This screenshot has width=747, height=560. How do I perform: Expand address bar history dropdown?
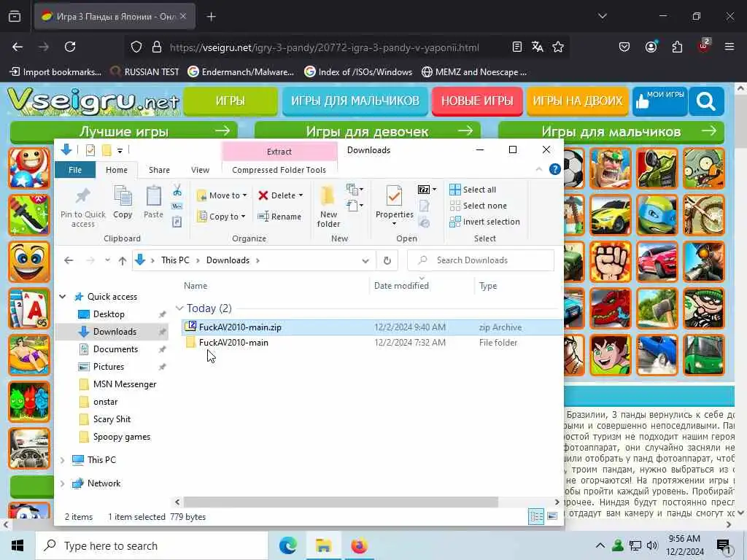pyautogui.click(x=365, y=260)
